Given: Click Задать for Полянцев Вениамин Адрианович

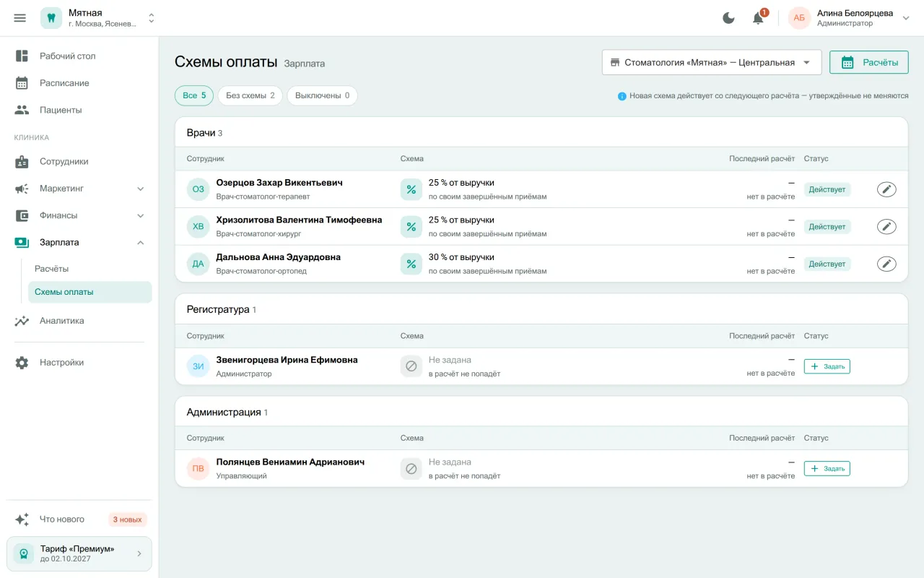Looking at the screenshot, I should pyautogui.click(x=827, y=469).
